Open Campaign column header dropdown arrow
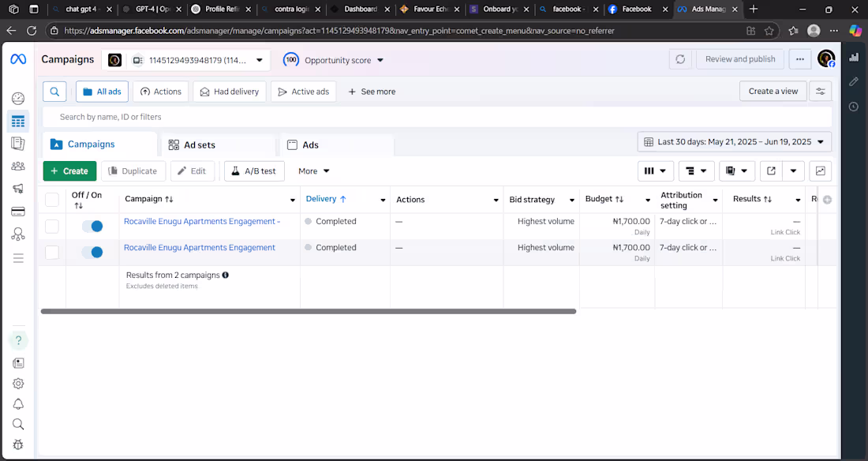 tap(292, 200)
